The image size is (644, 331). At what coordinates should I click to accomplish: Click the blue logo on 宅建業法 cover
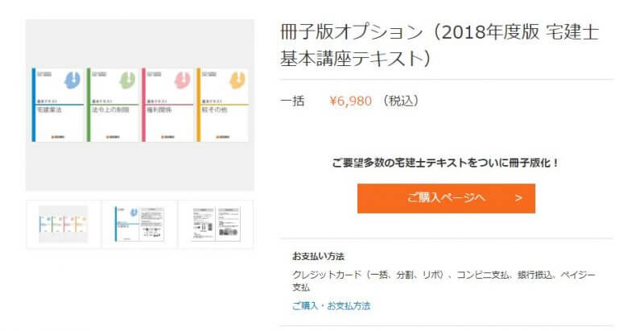tap(72, 80)
